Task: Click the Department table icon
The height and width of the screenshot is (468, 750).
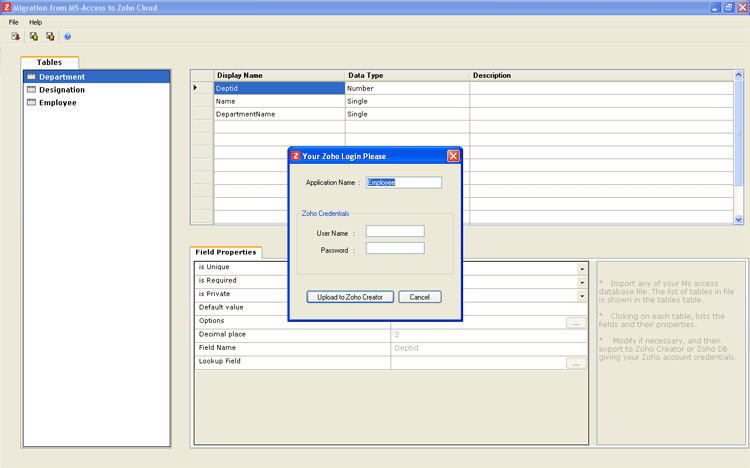Action: pos(31,77)
